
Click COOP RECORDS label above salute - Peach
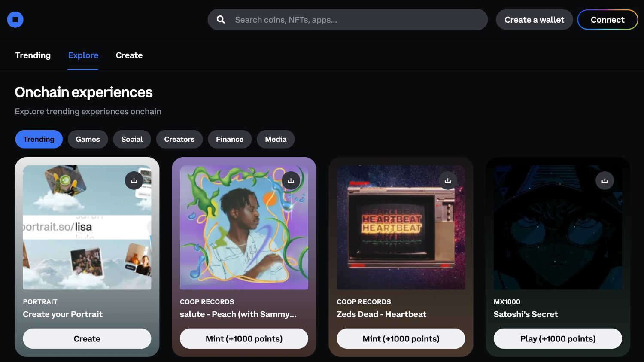pos(207,302)
